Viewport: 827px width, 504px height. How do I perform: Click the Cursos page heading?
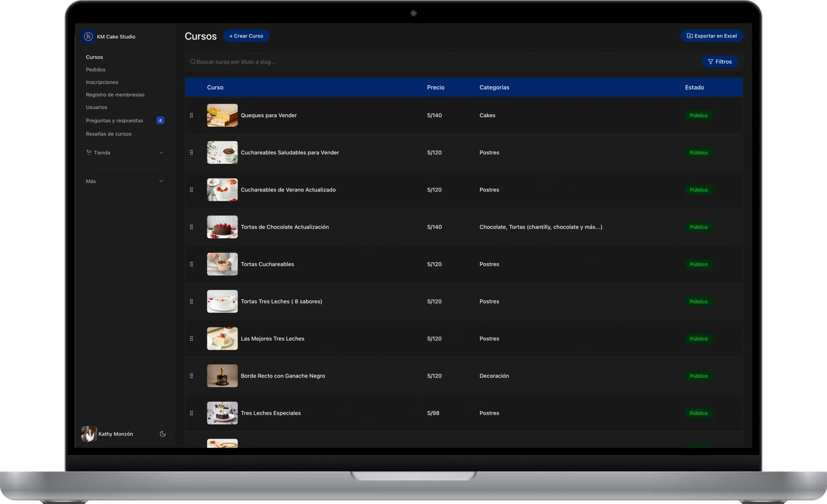click(201, 36)
